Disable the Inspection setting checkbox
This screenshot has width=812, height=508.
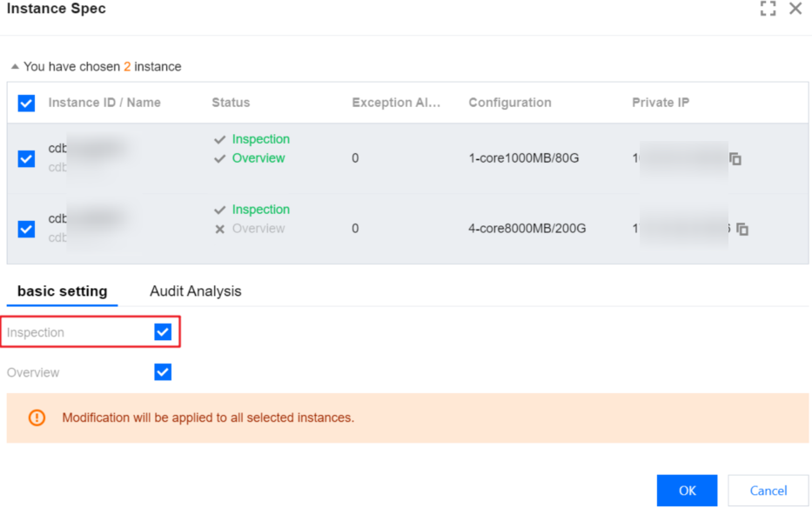(x=163, y=332)
